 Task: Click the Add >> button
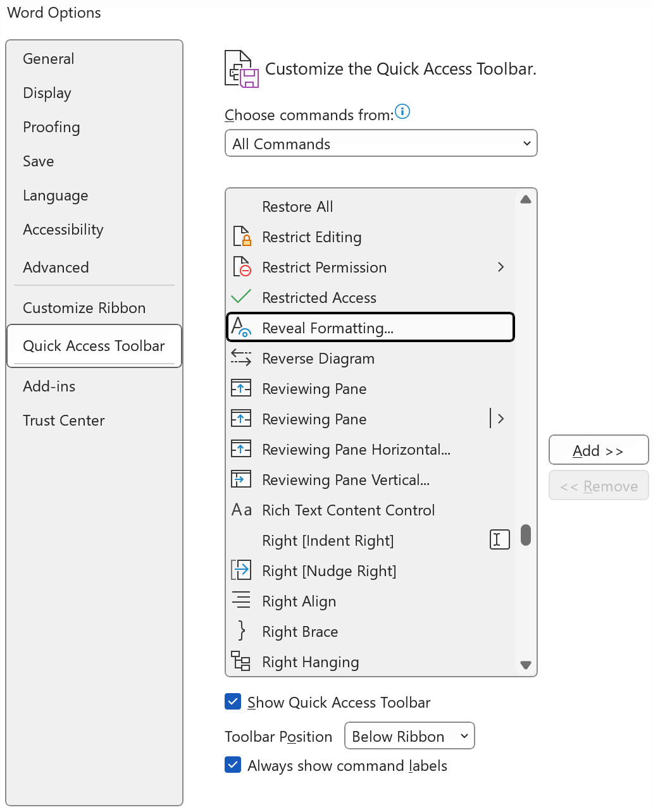599,450
